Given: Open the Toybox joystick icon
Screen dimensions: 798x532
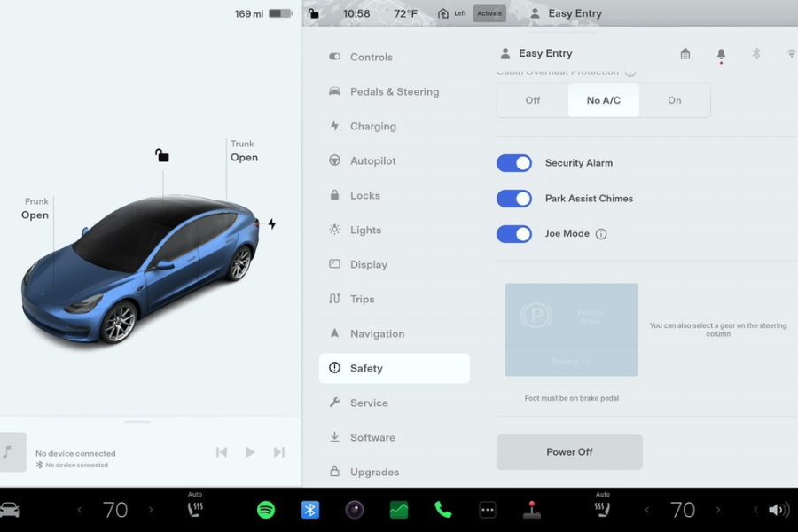Looking at the screenshot, I should pyautogui.click(x=531, y=509).
